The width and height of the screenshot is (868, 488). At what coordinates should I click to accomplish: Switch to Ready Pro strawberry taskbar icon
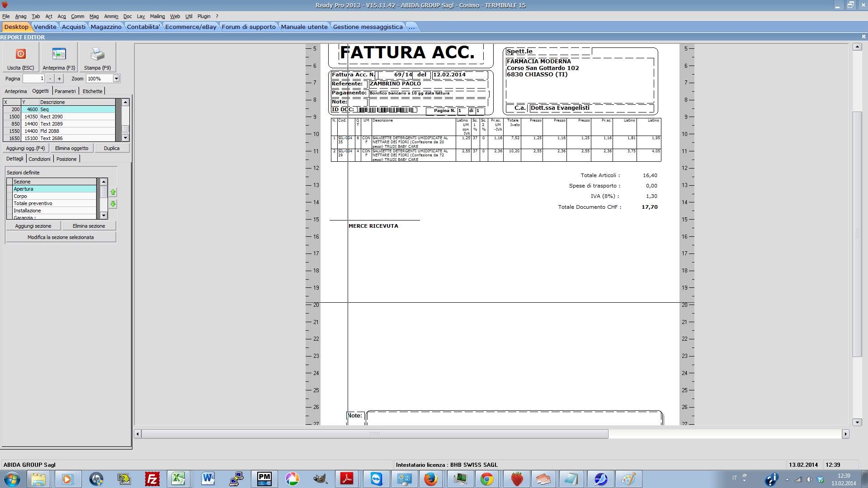(517, 479)
